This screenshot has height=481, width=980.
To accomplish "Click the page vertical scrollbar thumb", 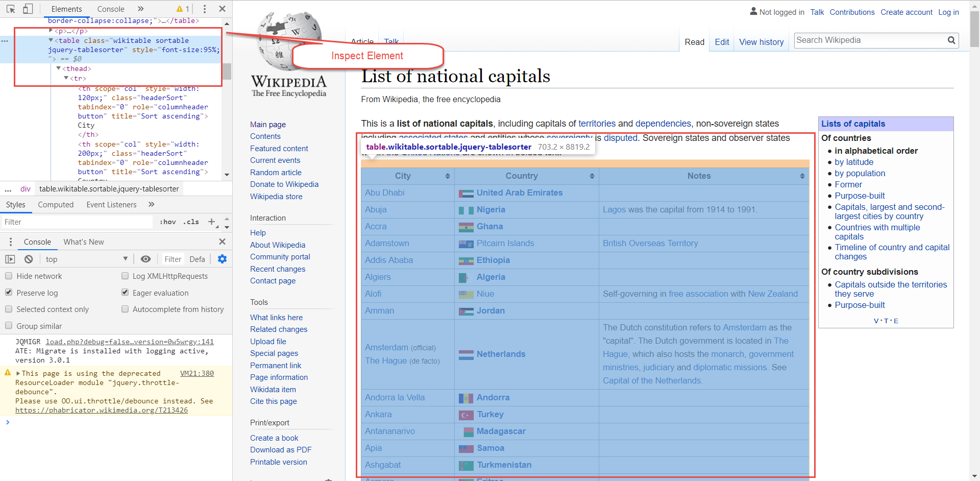I will pos(974,28).
